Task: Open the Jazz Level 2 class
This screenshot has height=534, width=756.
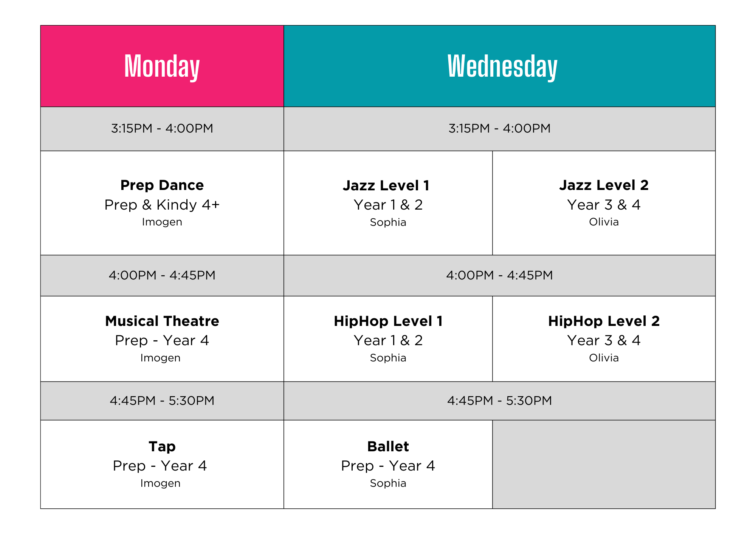Action: (604, 185)
